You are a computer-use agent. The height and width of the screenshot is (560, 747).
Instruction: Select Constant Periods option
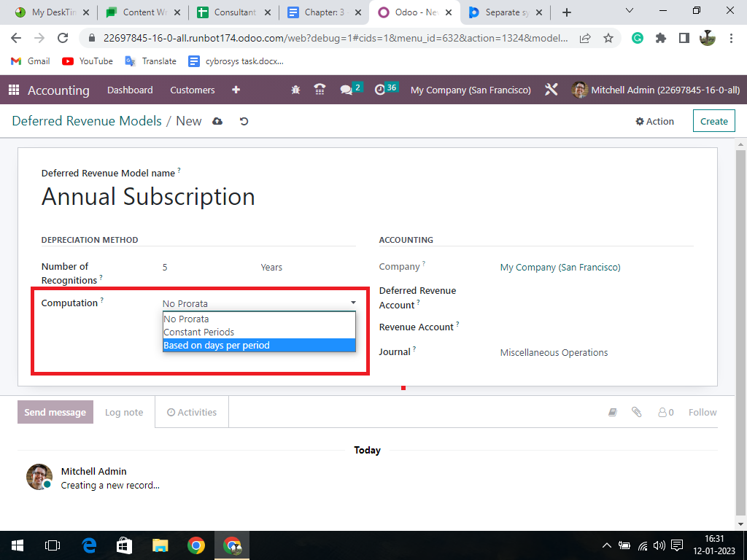pyautogui.click(x=259, y=332)
